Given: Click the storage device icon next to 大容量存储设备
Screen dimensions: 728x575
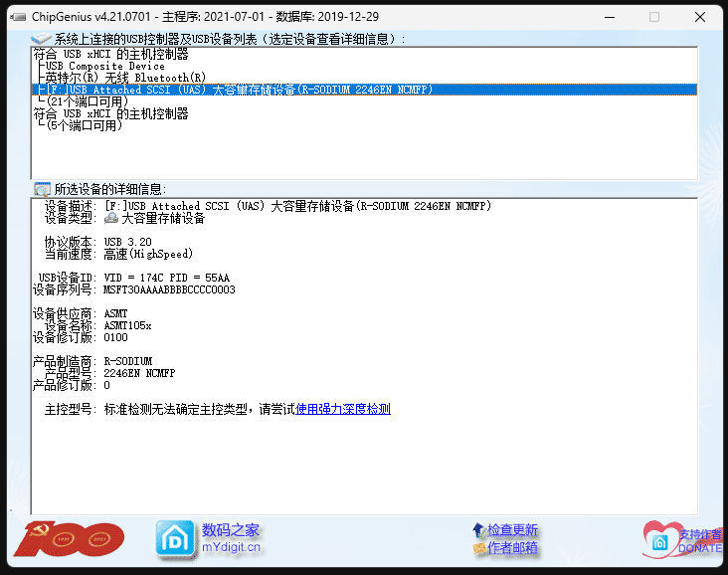Looking at the screenshot, I should 111,218.
